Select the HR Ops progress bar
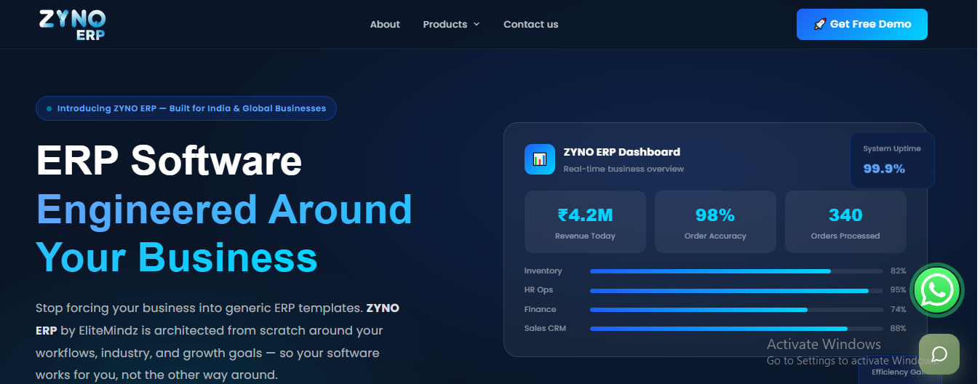The image size is (980, 384). click(736, 290)
